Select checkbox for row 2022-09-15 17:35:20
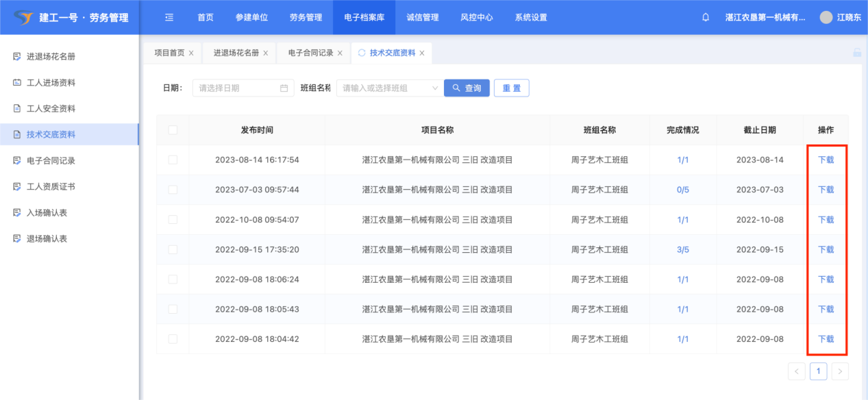 [173, 249]
